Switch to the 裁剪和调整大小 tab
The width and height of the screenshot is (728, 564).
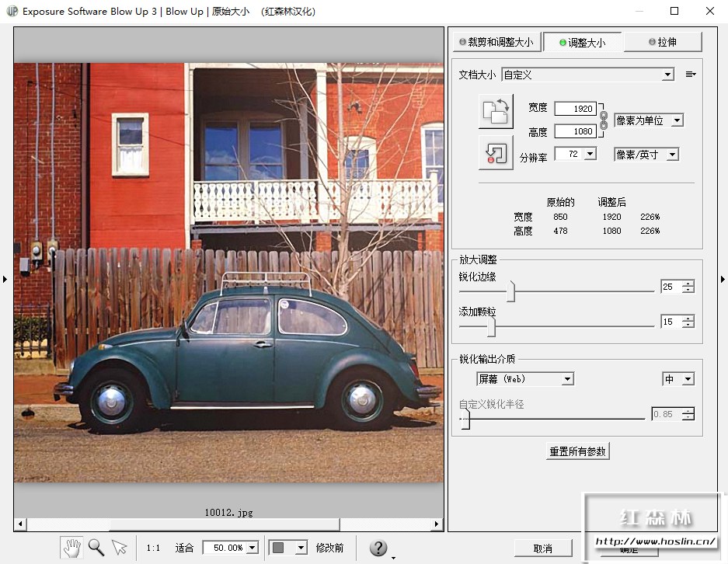pyautogui.click(x=496, y=42)
